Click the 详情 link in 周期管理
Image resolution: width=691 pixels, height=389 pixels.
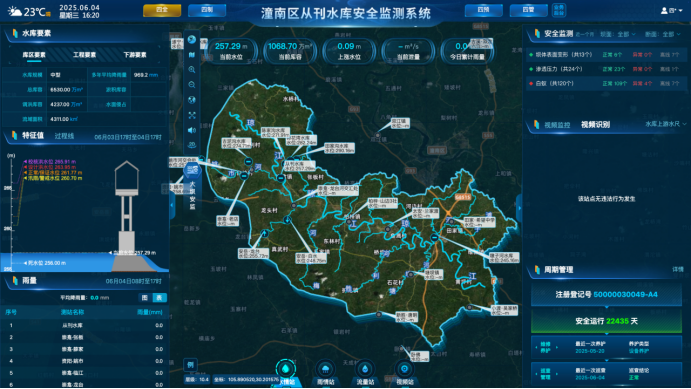point(678,269)
